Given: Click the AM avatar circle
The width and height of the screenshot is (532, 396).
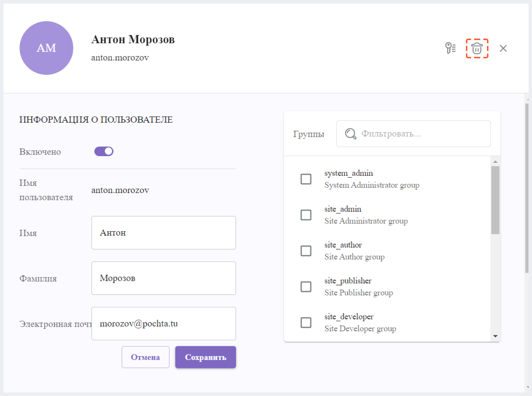Looking at the screenshot, I should (x=46, y=48).
